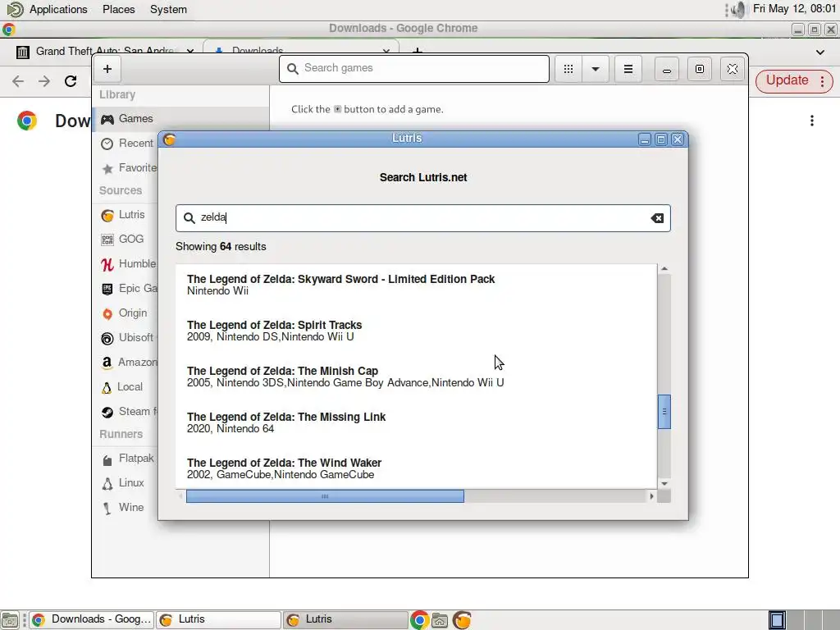Open Downloads page three-dot more actions menu

pos(812,121)
